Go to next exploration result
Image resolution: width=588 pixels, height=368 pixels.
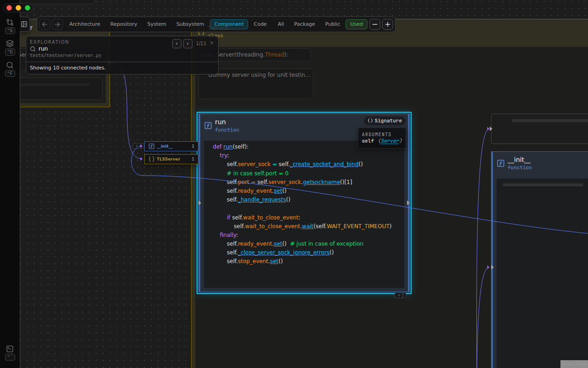(188, 44)
